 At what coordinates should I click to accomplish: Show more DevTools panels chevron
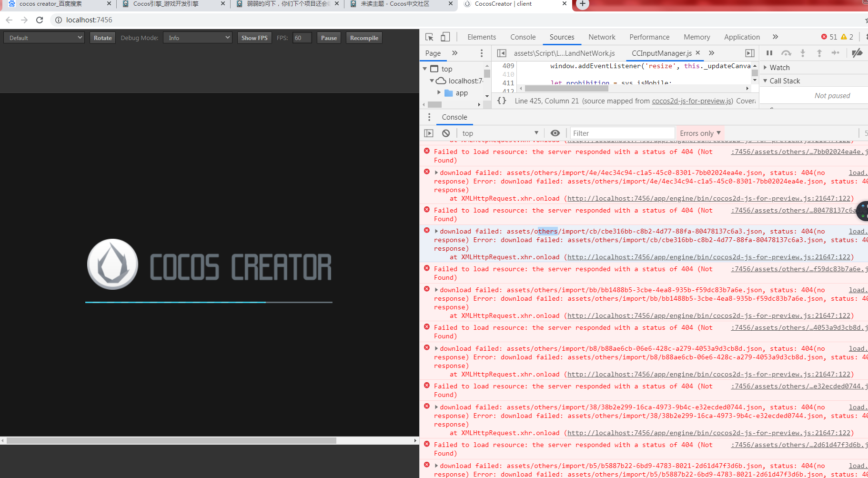click(775, 37)
